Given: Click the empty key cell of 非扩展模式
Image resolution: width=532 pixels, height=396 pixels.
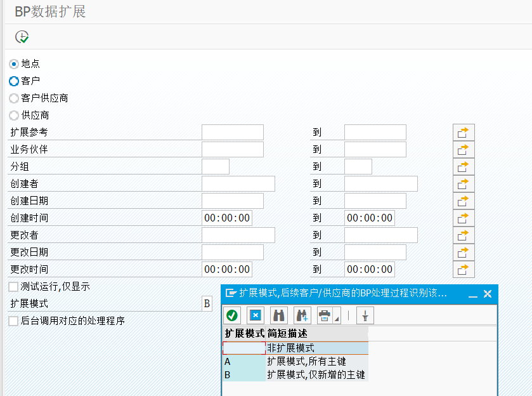Looking at the screenshot, I should (x=244, y=348).
